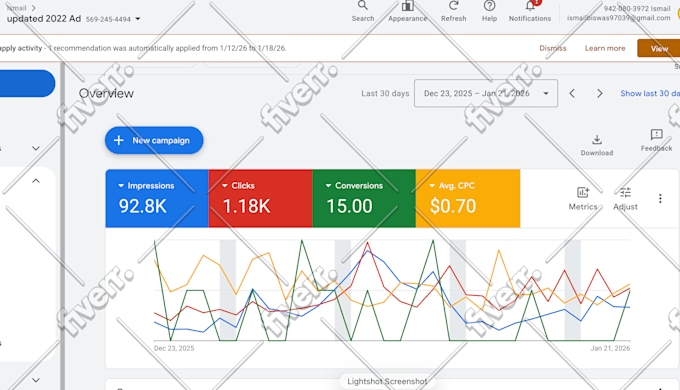Open the account switcher dropdown arrow
Screen dimensions: 680x390
click(137, 19)
